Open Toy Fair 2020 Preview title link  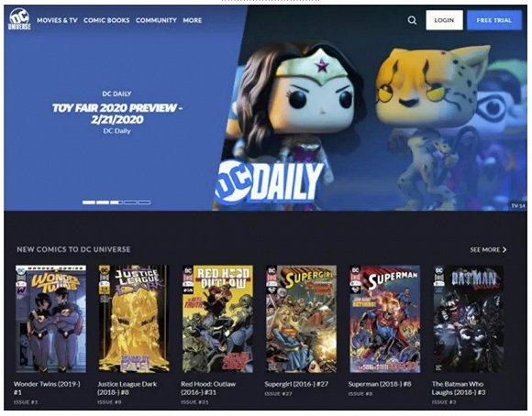[117, 114]
